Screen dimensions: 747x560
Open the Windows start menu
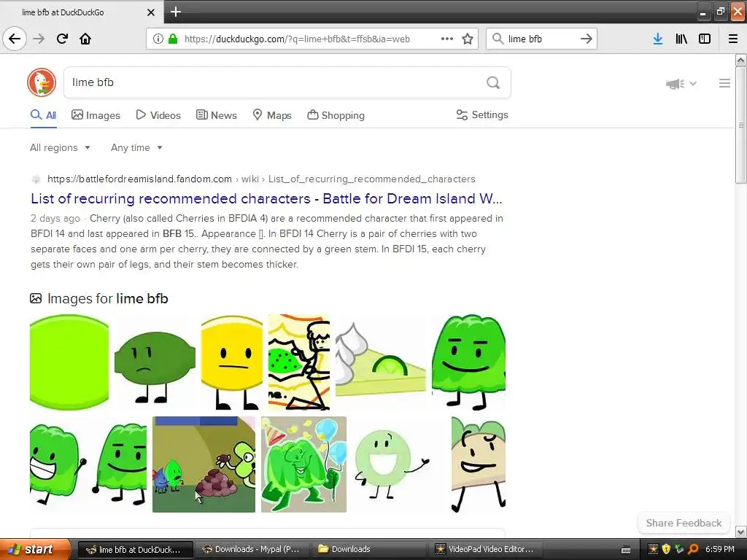point(34,549)
